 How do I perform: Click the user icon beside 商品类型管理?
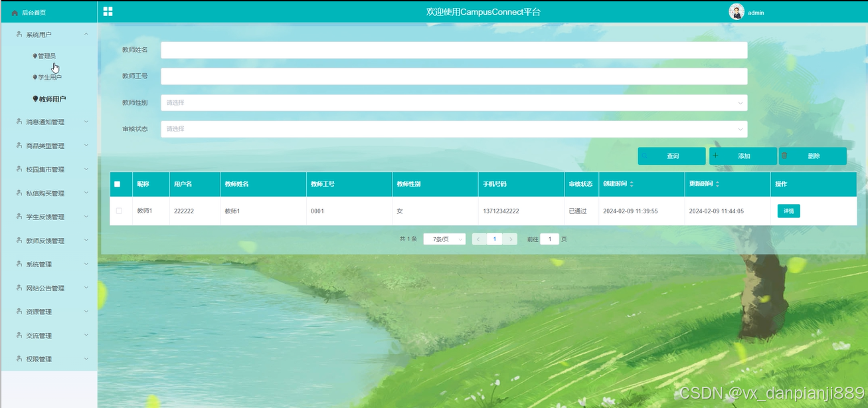point(19,146)
